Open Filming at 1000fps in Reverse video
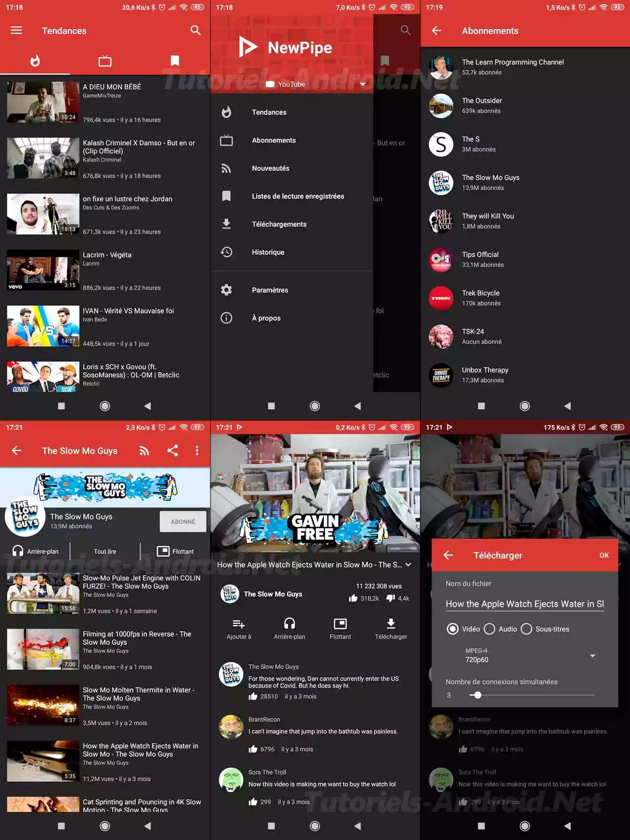630x840 pixels. [x=105, y=649]
